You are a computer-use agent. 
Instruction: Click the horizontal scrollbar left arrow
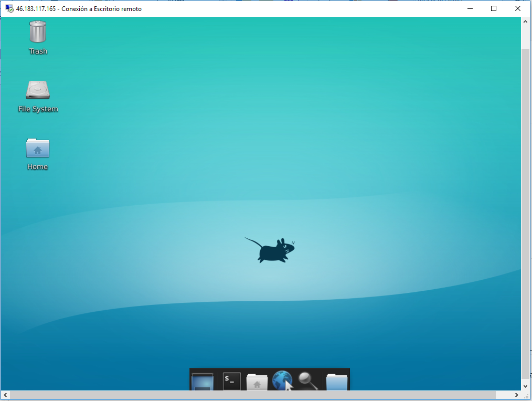click(x=5, y=395)
